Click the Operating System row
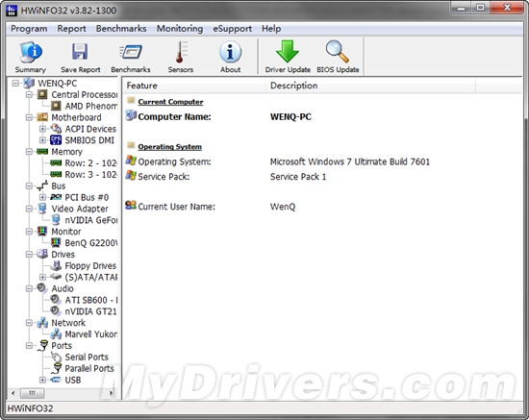 322,161
